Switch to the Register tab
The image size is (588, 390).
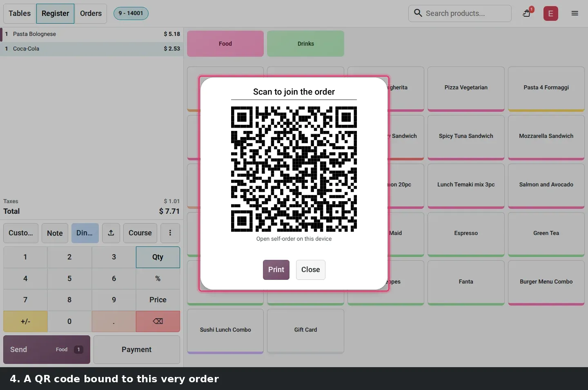(55, 13)
